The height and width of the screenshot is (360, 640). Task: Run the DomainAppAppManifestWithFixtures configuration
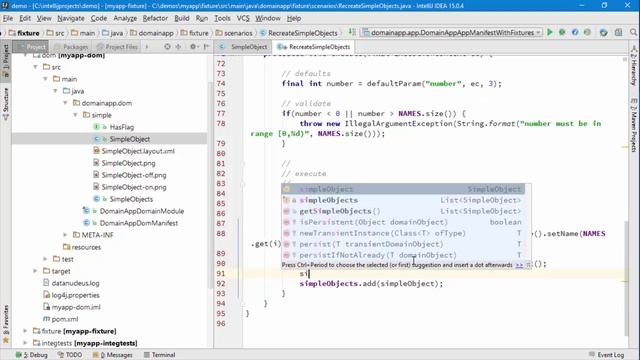[550, 32]
